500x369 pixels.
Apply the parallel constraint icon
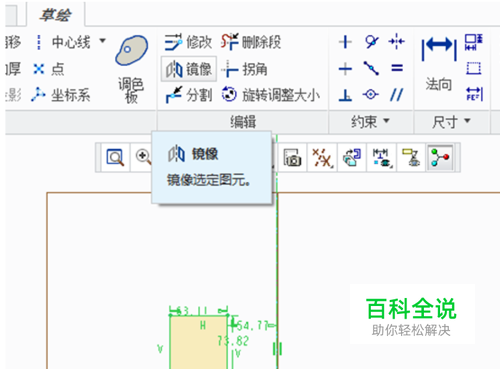pyautogui.click(x=396, y=95)
